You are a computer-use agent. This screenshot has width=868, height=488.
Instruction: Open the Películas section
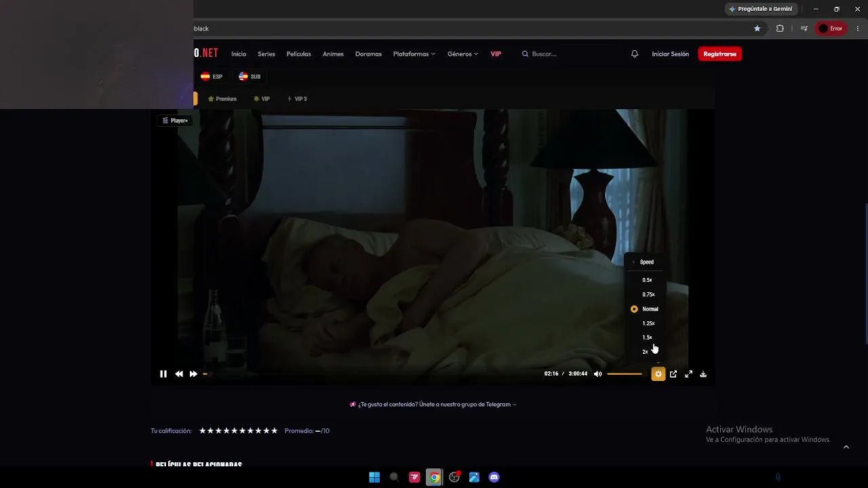coord(298,54)
